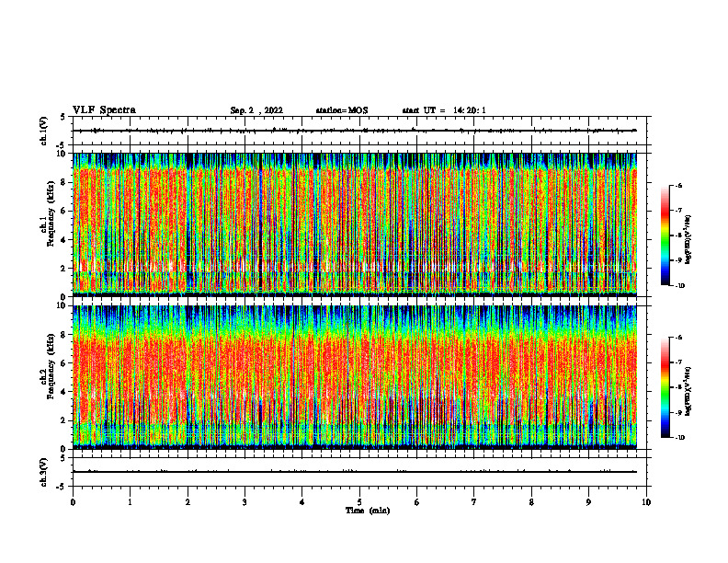
Task: Select the date text "Sep. 2 , 2022"
Action: (256, 110)
